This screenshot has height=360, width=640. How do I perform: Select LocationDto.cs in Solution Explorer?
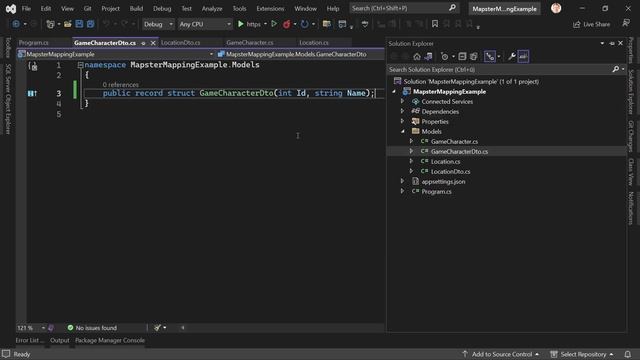[451, 171]
